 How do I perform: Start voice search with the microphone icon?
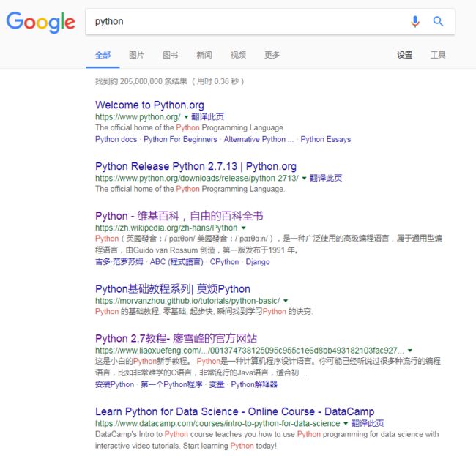pyautogui.click(x=415, y=21)
